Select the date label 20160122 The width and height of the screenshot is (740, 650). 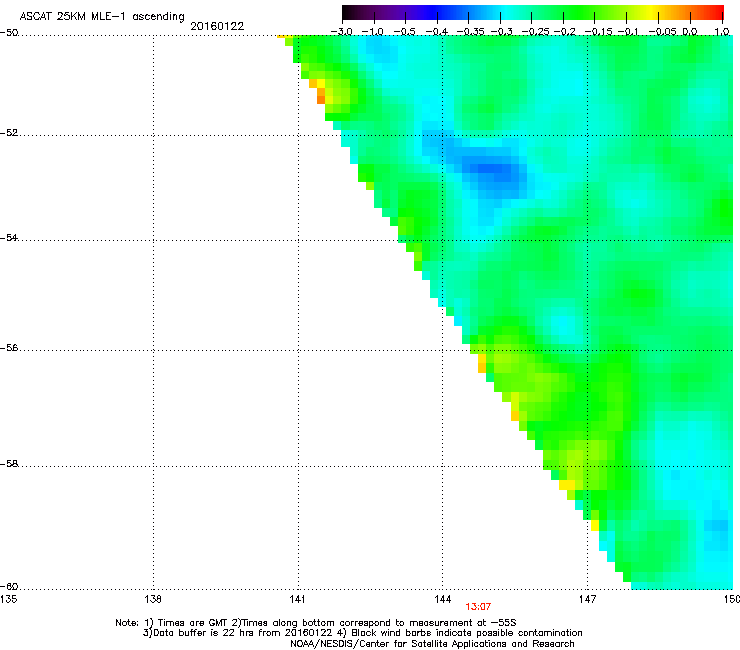217,26
